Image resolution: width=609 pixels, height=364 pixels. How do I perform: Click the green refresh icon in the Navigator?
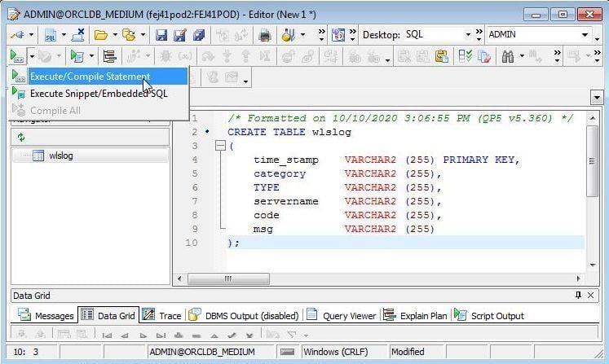tap(21, 137)
